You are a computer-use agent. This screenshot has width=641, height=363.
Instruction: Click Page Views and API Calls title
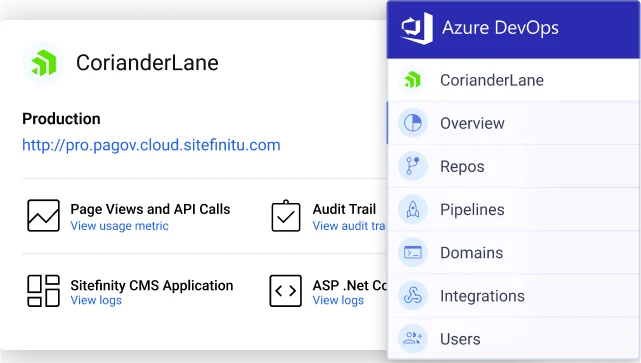[150, 209]
